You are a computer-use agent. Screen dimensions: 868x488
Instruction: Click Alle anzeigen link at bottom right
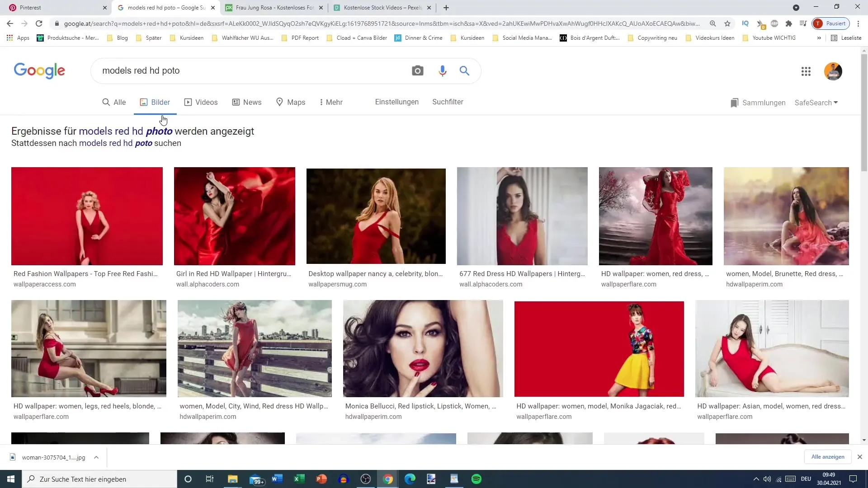[828, 456]
